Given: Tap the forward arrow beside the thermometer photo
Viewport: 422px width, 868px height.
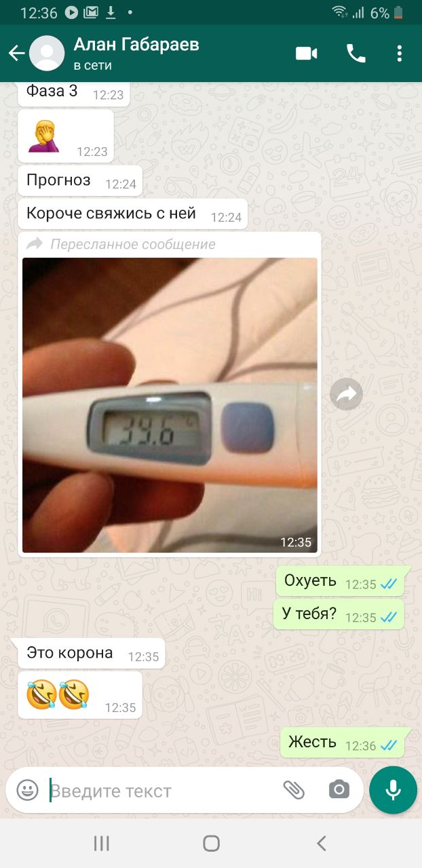Looking at the screenshot, I should 347,394.
